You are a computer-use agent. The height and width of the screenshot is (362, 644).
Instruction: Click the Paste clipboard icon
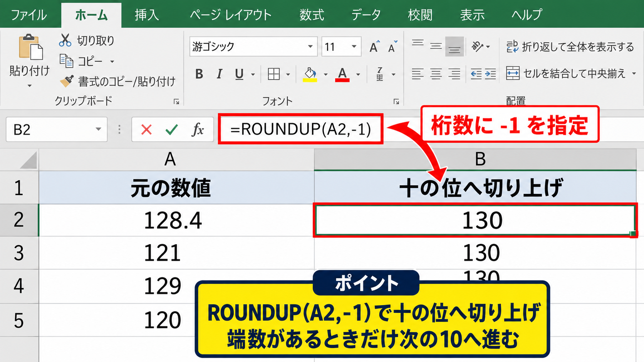31,47
